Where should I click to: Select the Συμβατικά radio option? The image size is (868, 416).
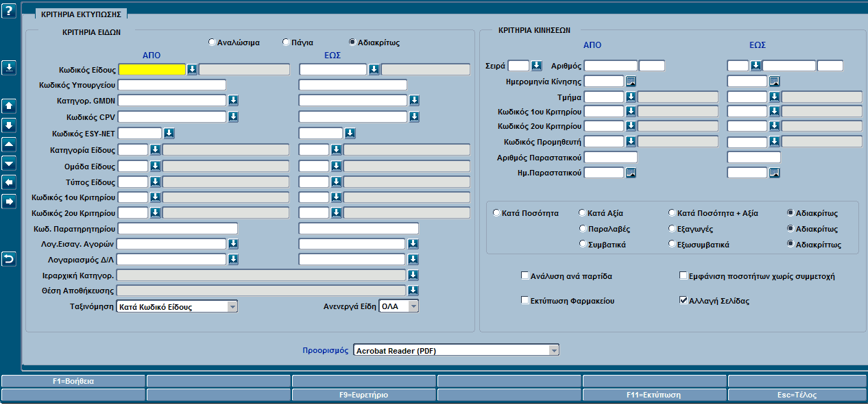[583, 245]
